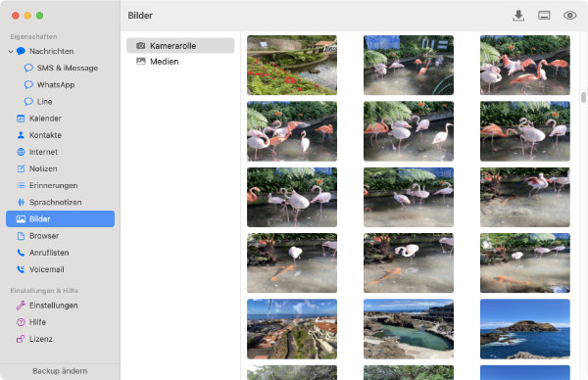The width and height of the screenshot is (588, 380).
Task: Collapse the Nachrichten tree chevron
Action: (x=11, y=51)
